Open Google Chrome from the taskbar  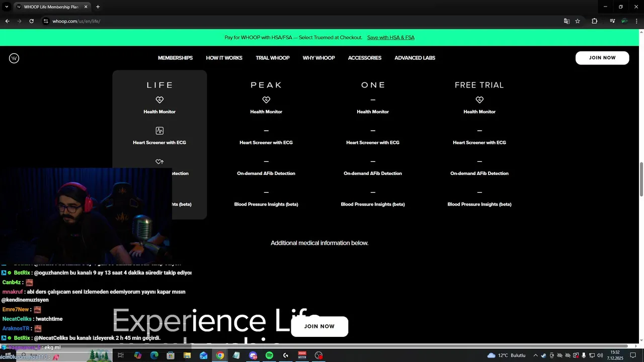click(x=220, y=355)
